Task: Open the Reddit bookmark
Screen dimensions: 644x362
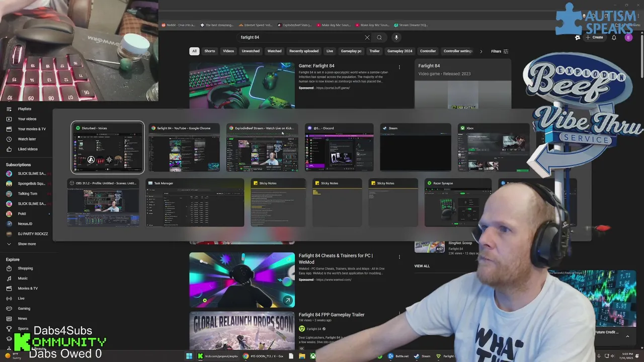Action: pos(179,25)
